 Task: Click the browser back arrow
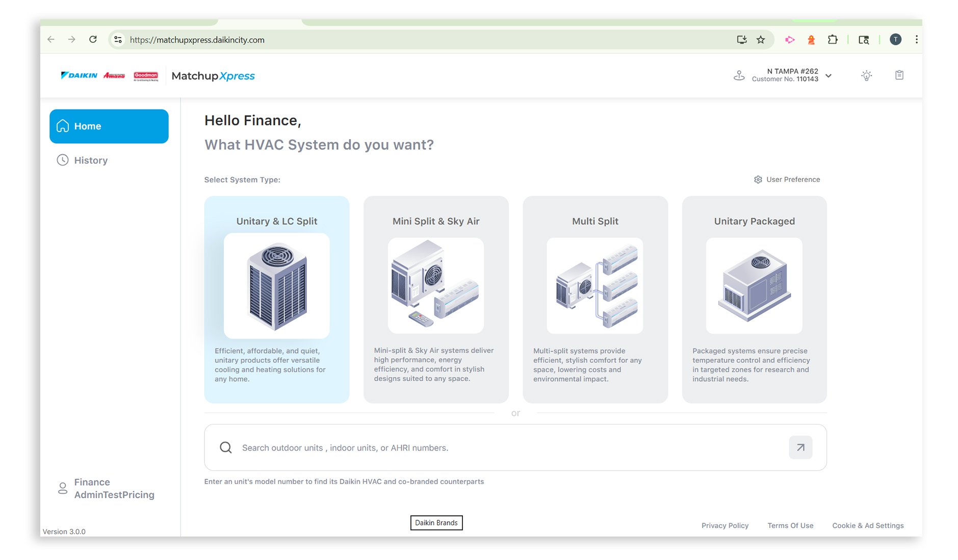tap(51, 40)
